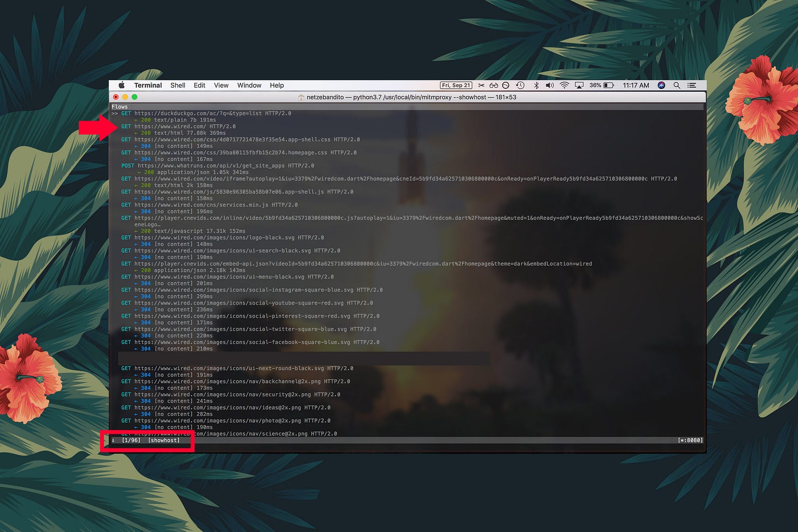
Task: Click the circle-slash menu bar icon
Action: 506,85
